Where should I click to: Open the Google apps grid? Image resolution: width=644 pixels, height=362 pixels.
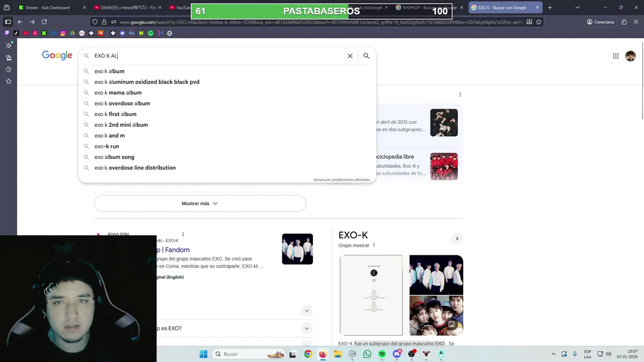pos(615,56)
